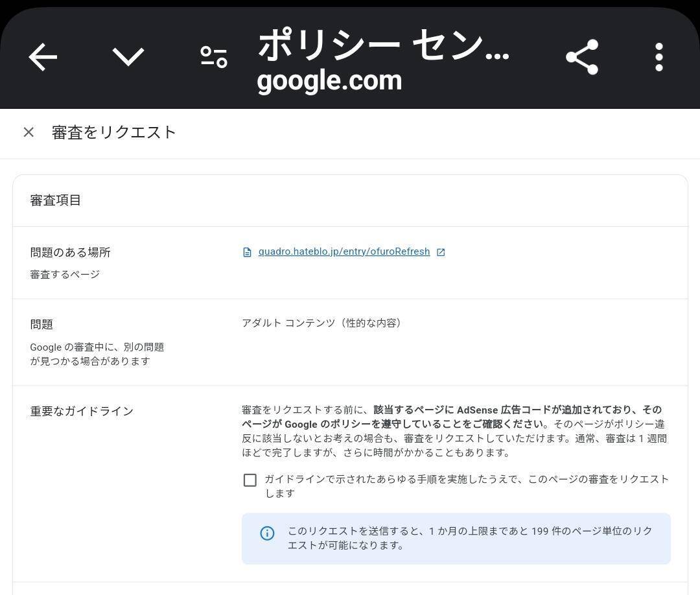Select the 審査するページ sublabel
The height and width of the screenshot is (595, 700).
click(65, 274)
